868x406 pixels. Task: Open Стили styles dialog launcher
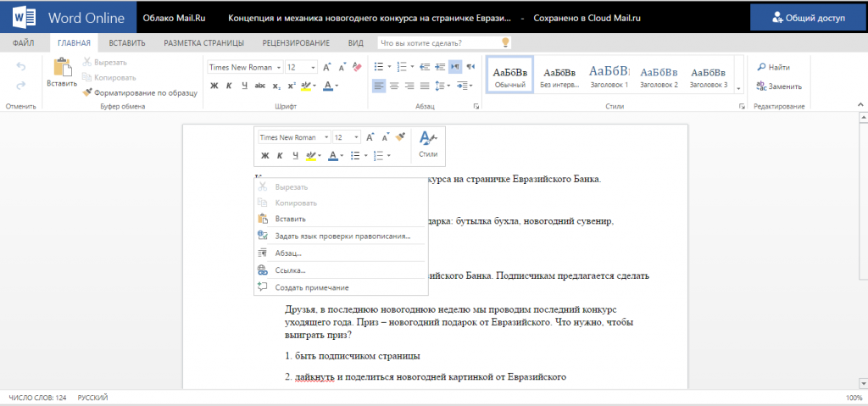pos(742,107)
